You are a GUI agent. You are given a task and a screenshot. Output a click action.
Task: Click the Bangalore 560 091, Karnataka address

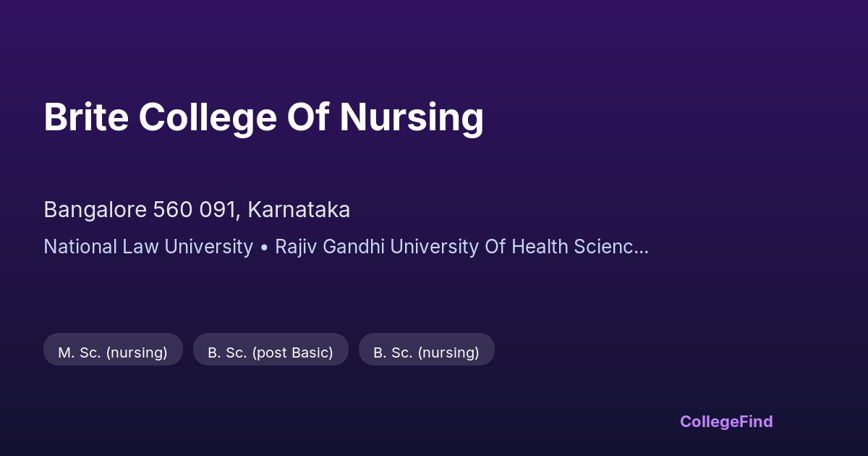(197, 210)
